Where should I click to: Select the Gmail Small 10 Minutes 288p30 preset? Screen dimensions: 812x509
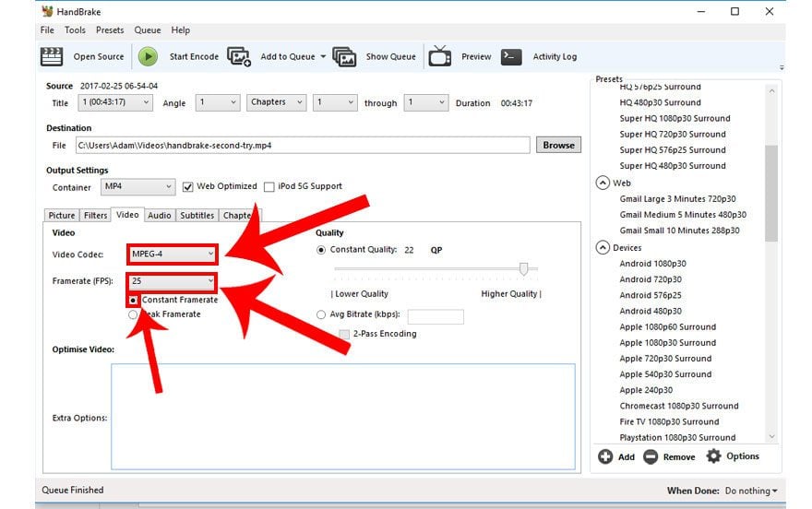tap(679, 231)
